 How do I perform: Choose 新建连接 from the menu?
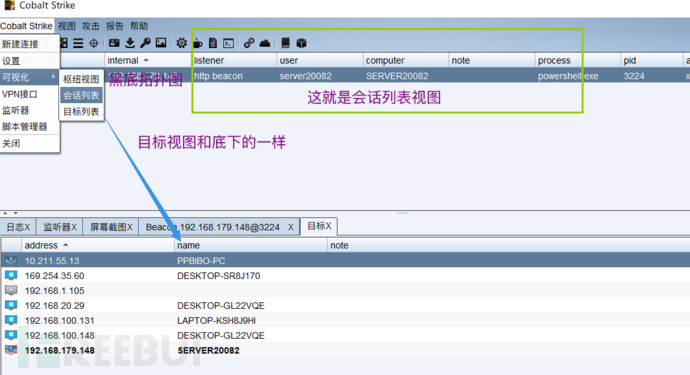click(x=29, y=44)
